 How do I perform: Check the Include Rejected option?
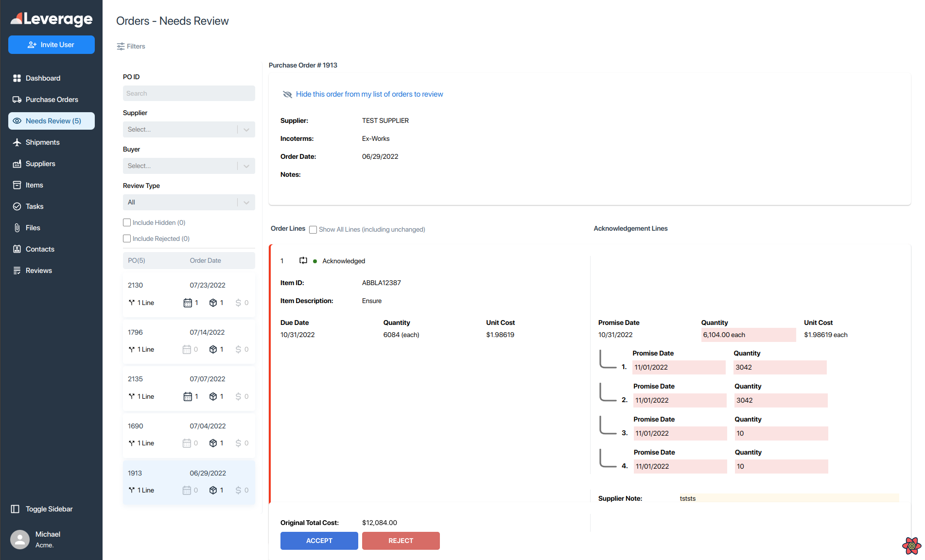coord(127,238)
